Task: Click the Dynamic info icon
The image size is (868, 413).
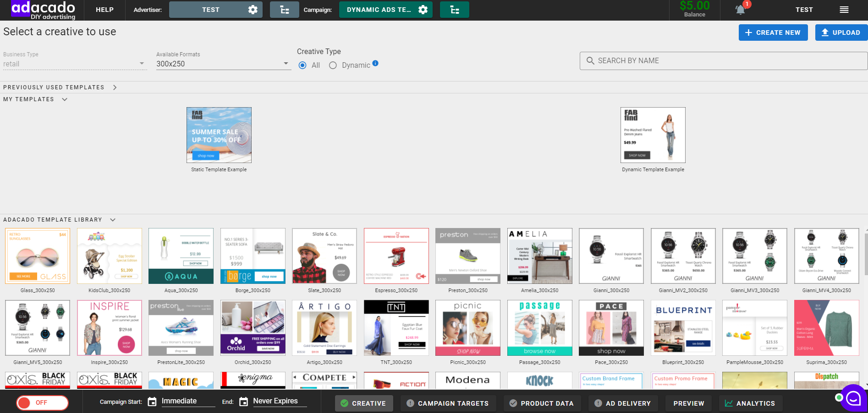Action: pos(375,63)
